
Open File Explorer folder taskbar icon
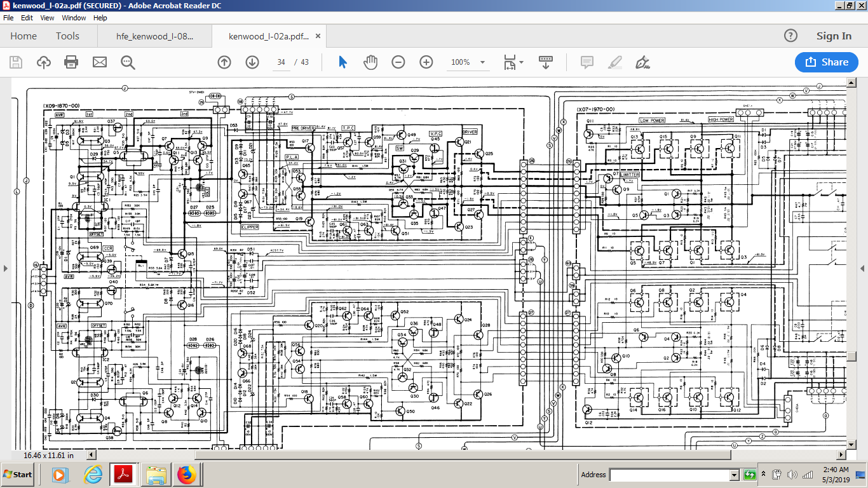156,475
